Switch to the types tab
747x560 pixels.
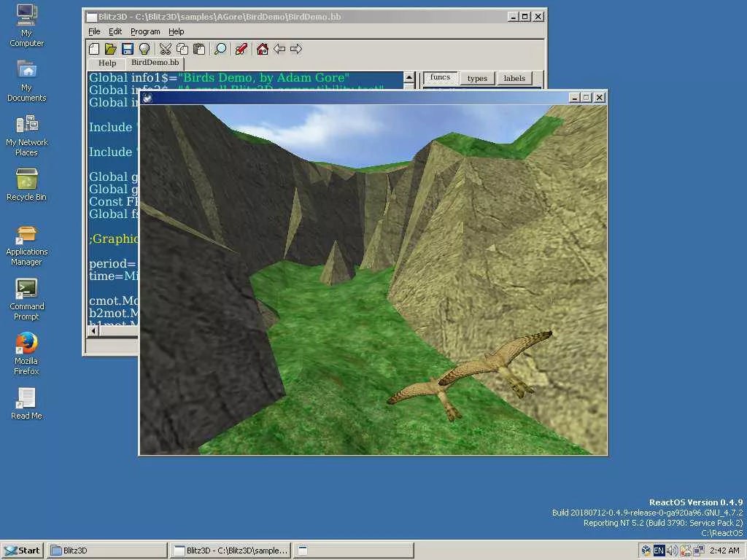(x=477, y=78)
